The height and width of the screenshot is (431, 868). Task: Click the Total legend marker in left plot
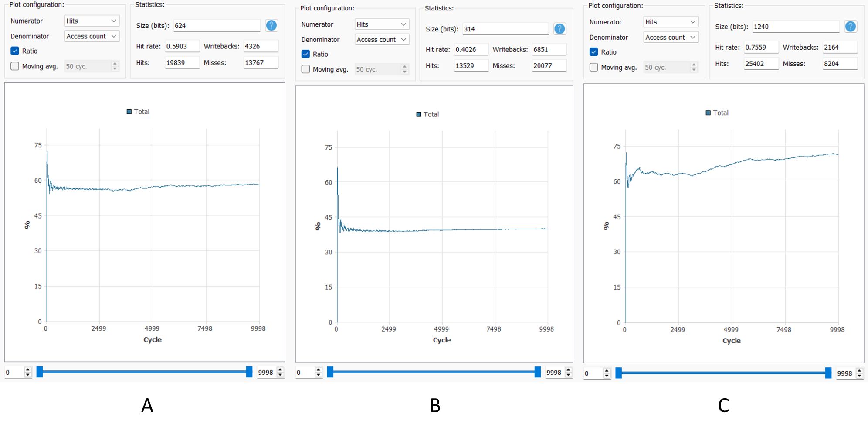[x=129, y=112]
